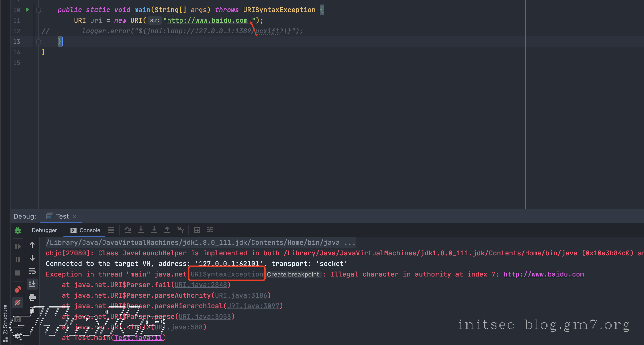Image resolution: width=644 pixels, height=345 pixels.
Task: Select the Console tab
Action: pos(86,230)
